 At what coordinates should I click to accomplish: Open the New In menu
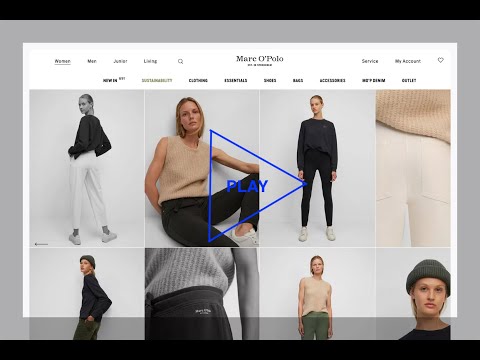[x=114, y=80]
